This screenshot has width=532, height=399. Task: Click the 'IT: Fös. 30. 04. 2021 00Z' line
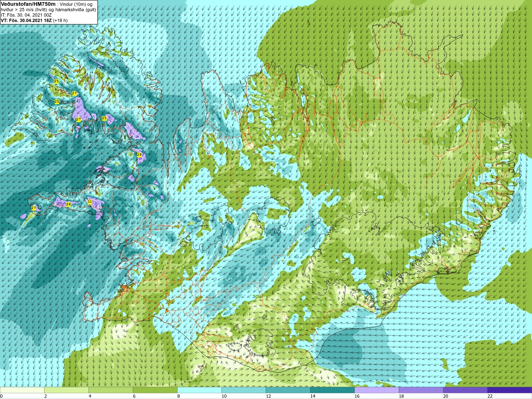(x=26, y=15)
